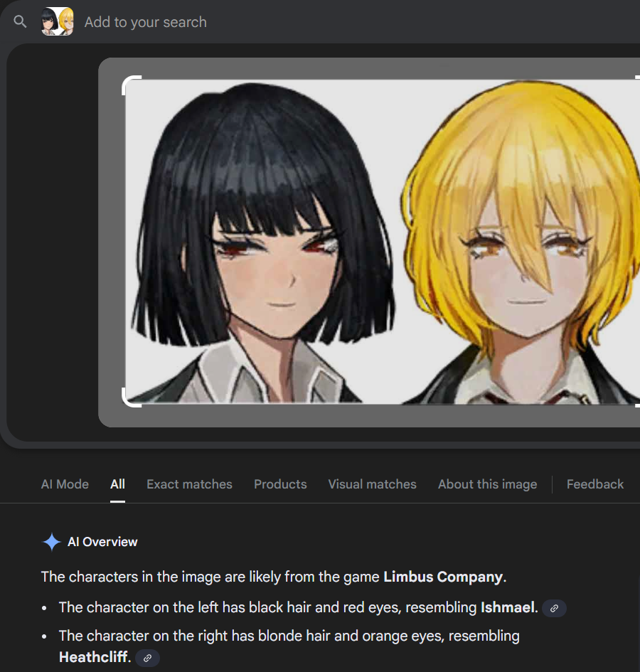The height and width of the screenshot is (672, 640).
Task: Grab the top-right crop corner handle
Action: click(x=637, y=85)
